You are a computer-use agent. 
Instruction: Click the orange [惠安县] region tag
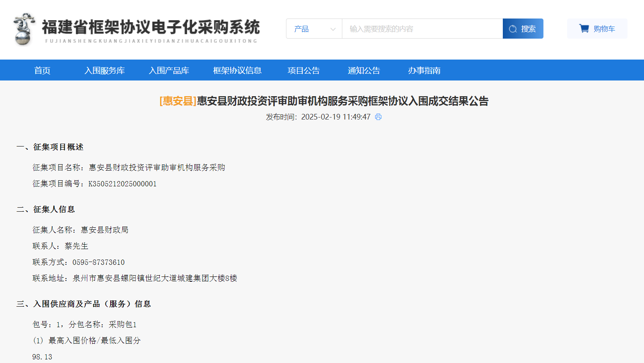[x=178, y=101]
